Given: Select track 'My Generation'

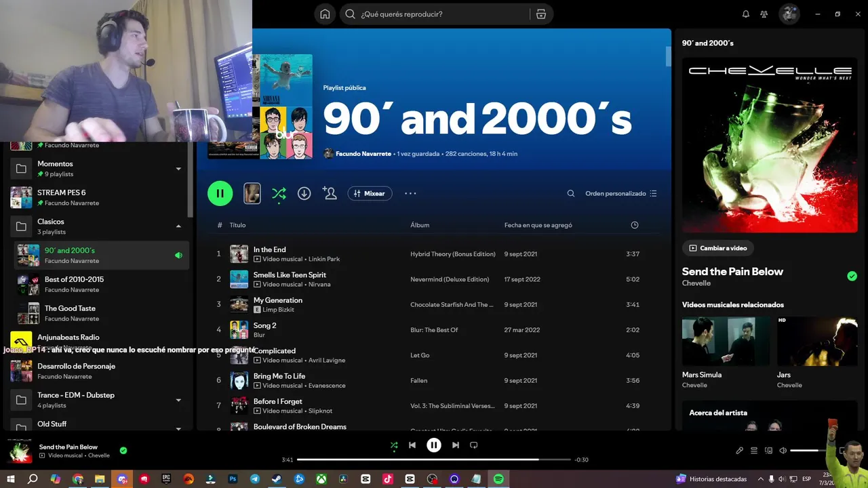Looking at the screenshot, I should point(278,300).
